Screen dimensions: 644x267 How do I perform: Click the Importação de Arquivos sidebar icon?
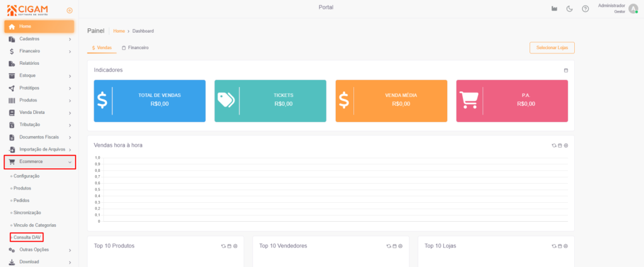point(12,149)
